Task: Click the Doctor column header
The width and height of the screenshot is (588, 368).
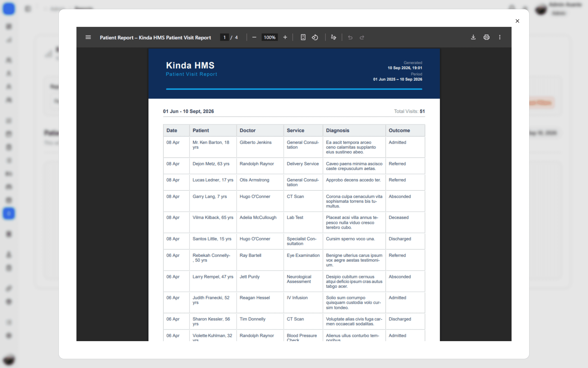Action: [x=260, y=130]
